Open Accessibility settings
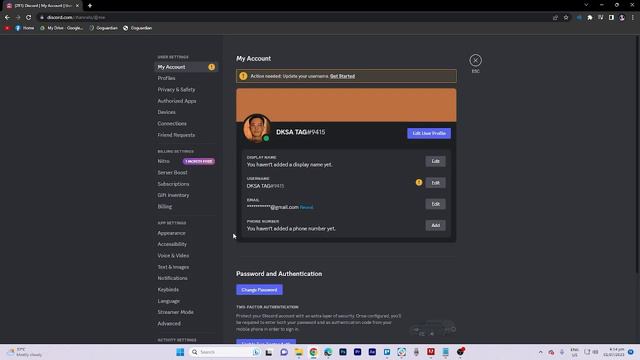This screenshot has width=640, height=360. (x=172, y=244)
